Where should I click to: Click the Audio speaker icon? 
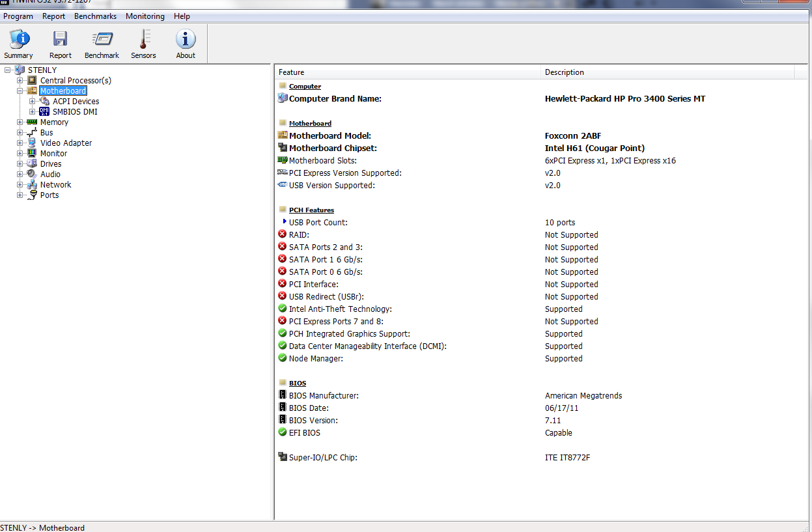pos(32,174)
